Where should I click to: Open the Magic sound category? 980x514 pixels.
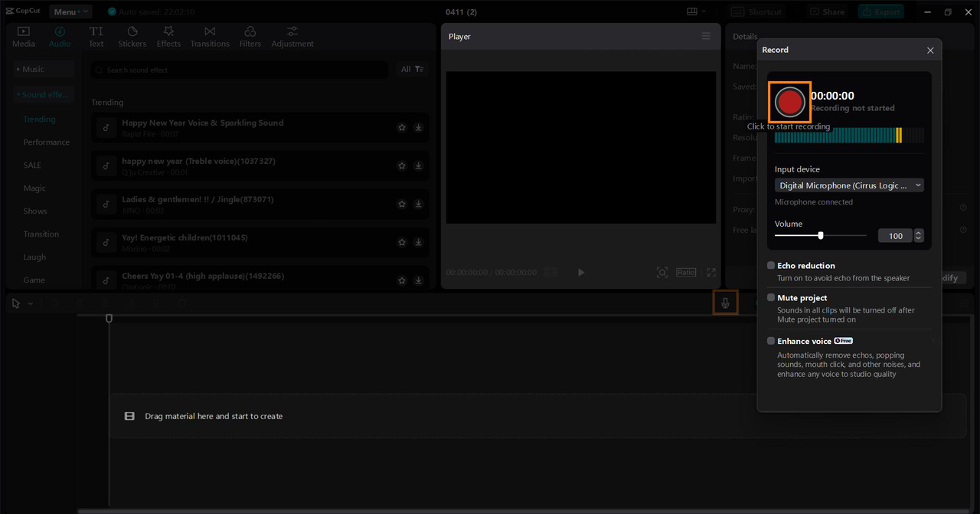pos(34,188)
